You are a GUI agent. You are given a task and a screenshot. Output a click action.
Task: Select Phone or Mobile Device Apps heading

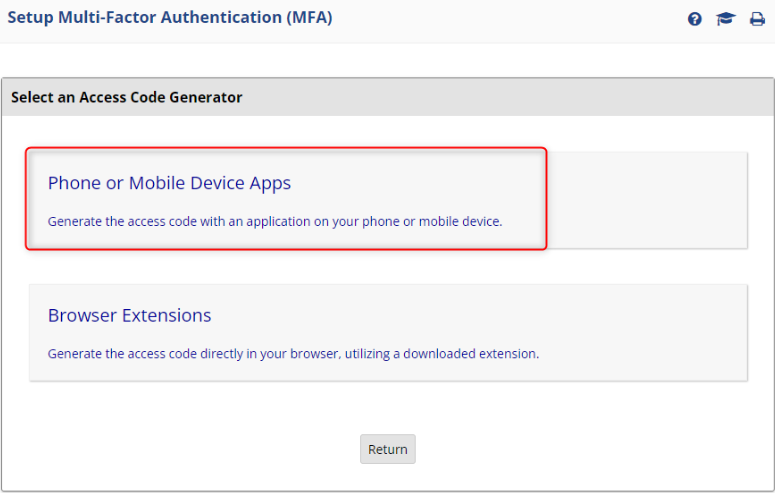pos(169,183)
